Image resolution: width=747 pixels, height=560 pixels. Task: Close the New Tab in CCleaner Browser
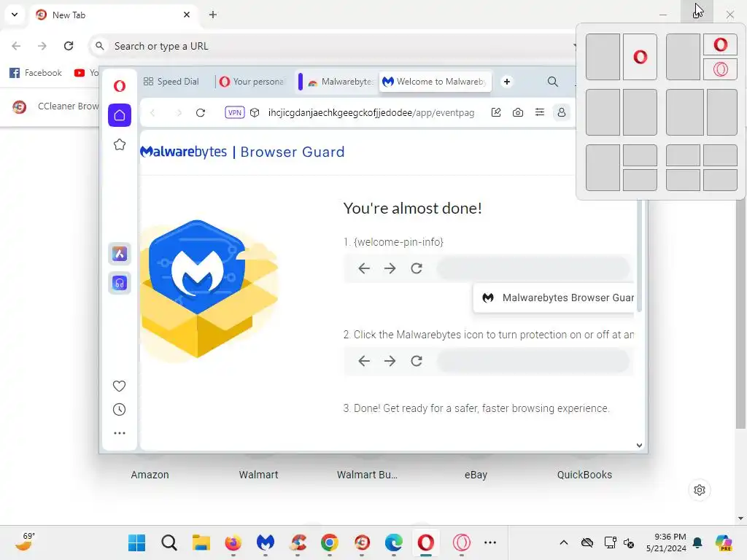pyautogui.click(x=187, y=15)
